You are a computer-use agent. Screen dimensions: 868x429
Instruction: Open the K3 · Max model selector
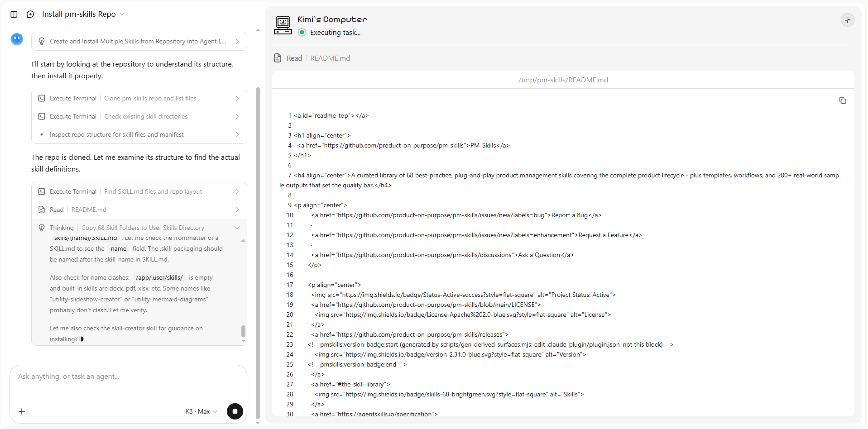tap(201, 411)
